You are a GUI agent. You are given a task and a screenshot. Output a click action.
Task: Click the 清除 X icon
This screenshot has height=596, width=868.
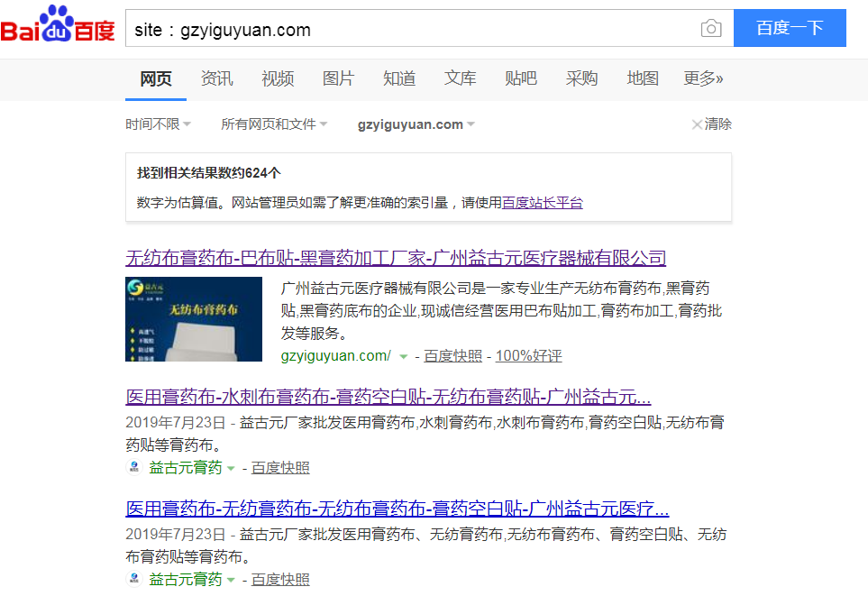[697, 124]
